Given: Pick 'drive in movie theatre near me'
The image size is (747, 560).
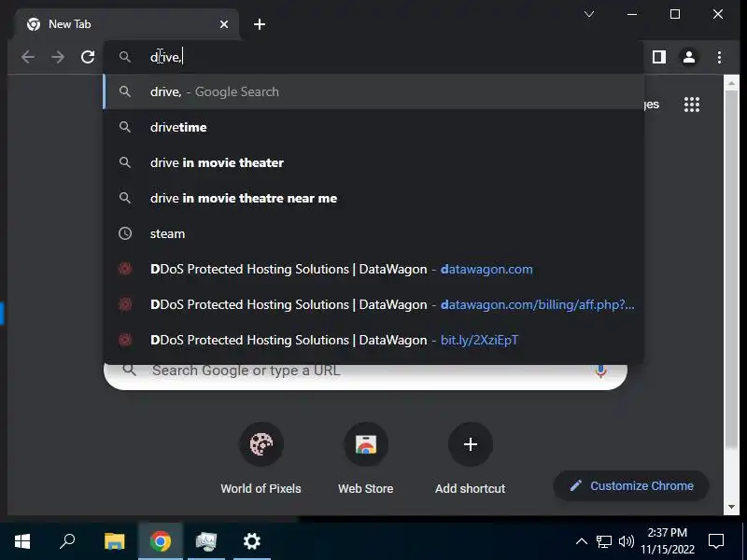Looking at the screenshot, I should (373, 198).
